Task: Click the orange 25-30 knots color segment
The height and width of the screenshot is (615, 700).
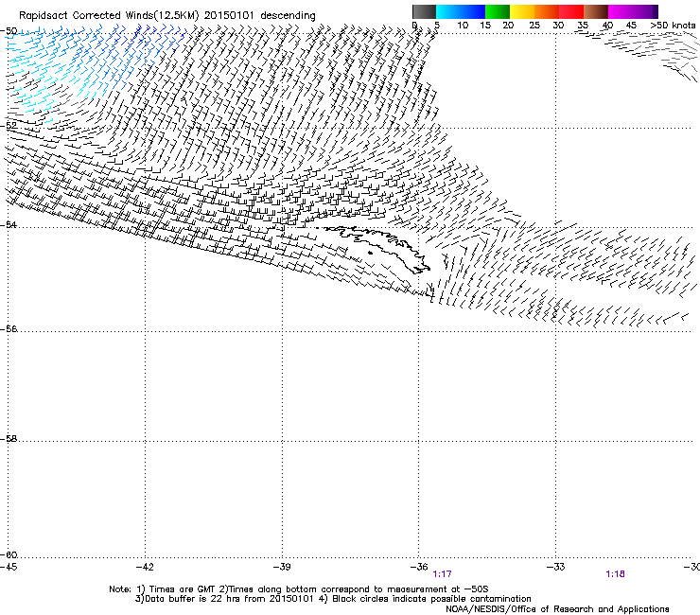Action: pos(547,11)
